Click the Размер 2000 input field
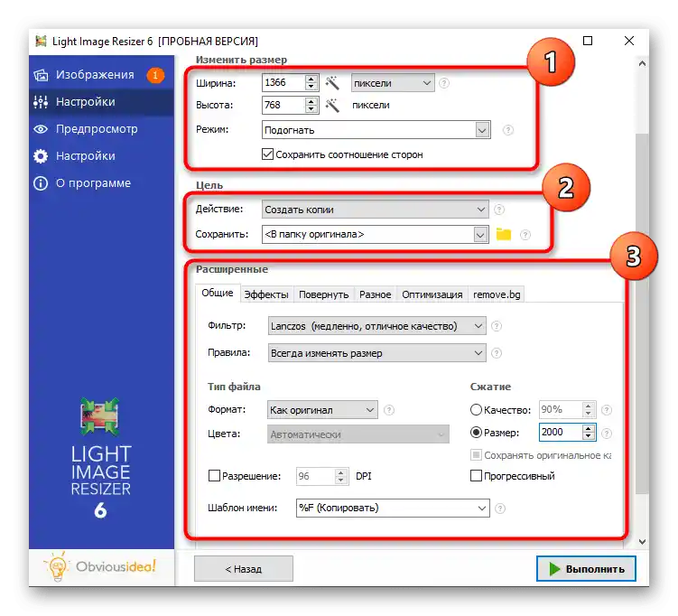The height and width of the screenshot is (616, 678). click(561, 432)
